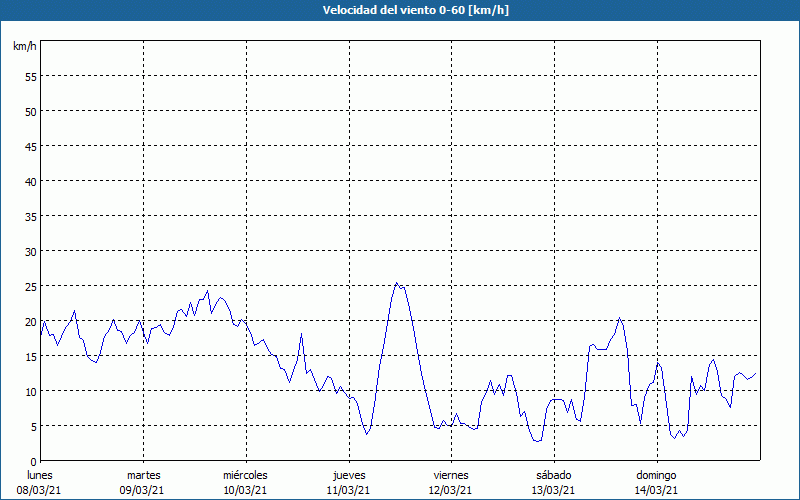Click the date 14/03/21
This screenshot has width=800, height=500.
coord(656,490)
